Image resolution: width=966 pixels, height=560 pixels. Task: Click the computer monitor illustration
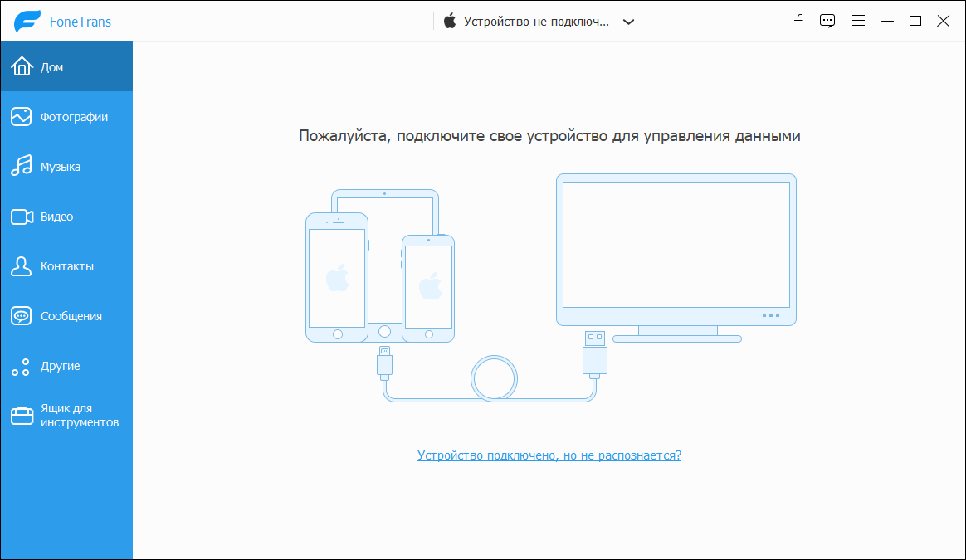(x=676, y=249)
